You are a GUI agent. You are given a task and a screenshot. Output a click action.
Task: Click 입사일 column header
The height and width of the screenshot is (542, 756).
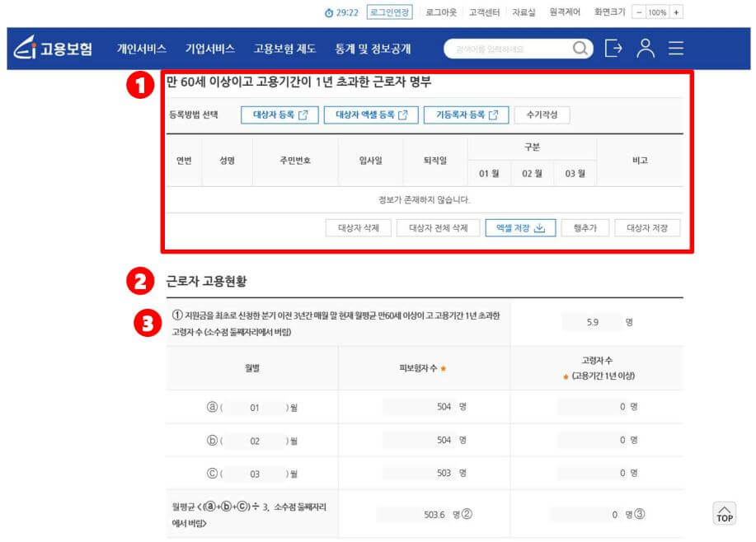tap(370, 161)
